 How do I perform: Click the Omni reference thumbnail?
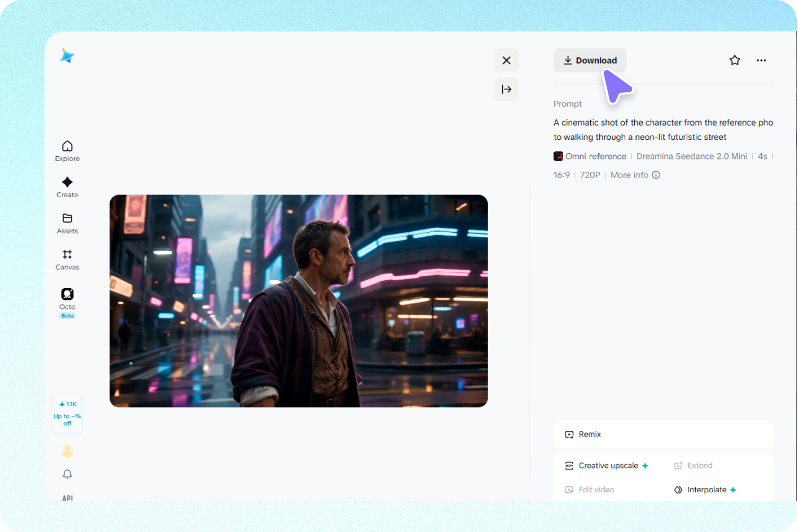coord(558,156)
